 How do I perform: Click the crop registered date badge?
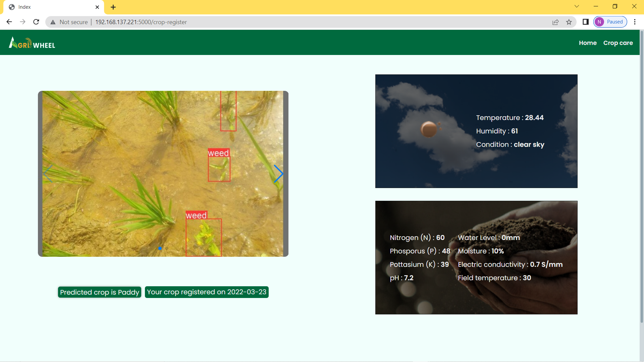(x=207, y=292)
